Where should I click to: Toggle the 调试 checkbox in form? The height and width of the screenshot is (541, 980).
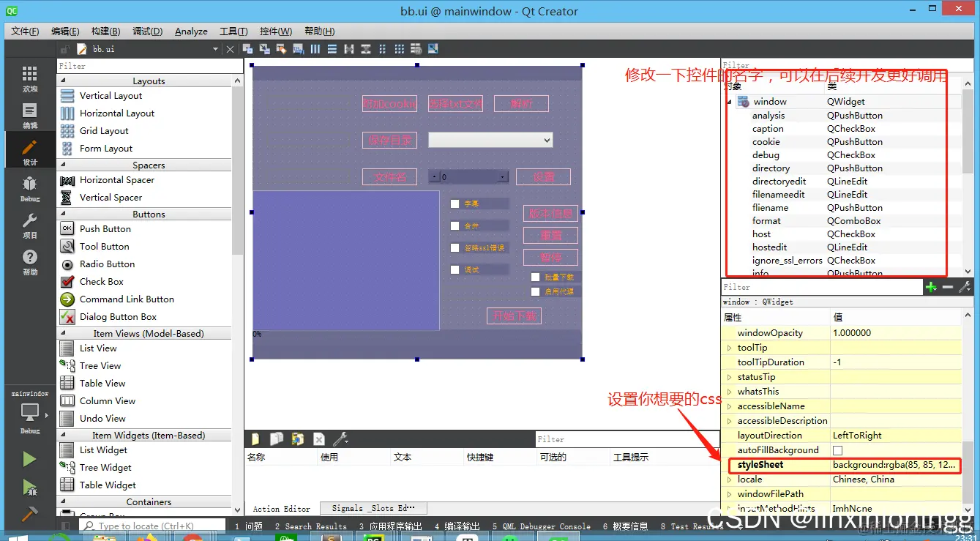tap(455, 269)
